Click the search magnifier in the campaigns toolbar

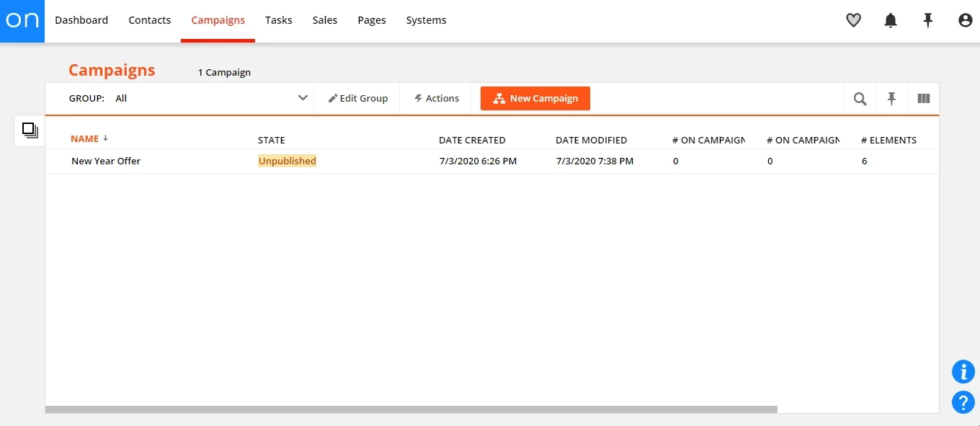[x=860, y=99]
